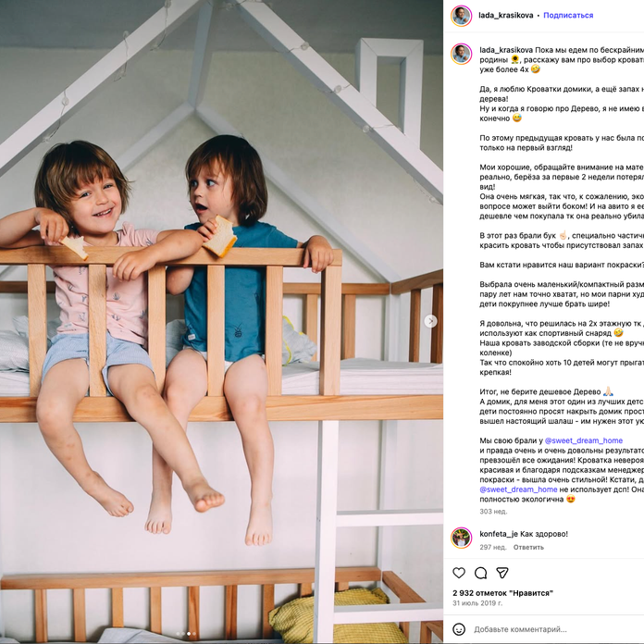Go to the next photo with the arrow
Viewport: 644px width, 644px height.
click(x=430, y=321)
